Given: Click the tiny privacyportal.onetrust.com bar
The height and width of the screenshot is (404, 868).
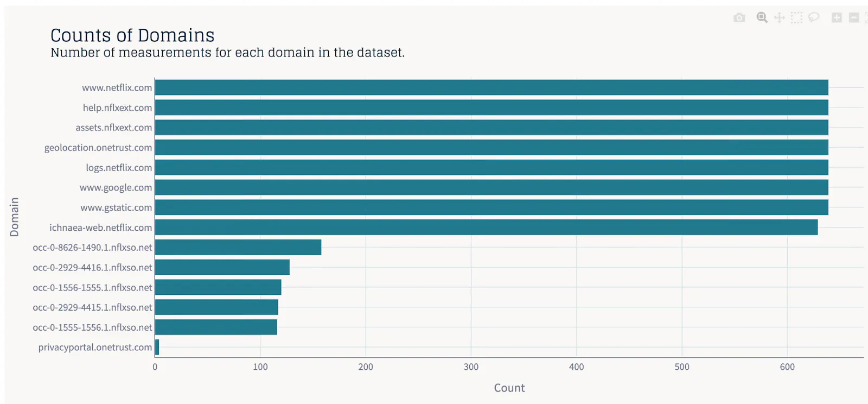Looking at the screenshot, I should coord(157,348).
